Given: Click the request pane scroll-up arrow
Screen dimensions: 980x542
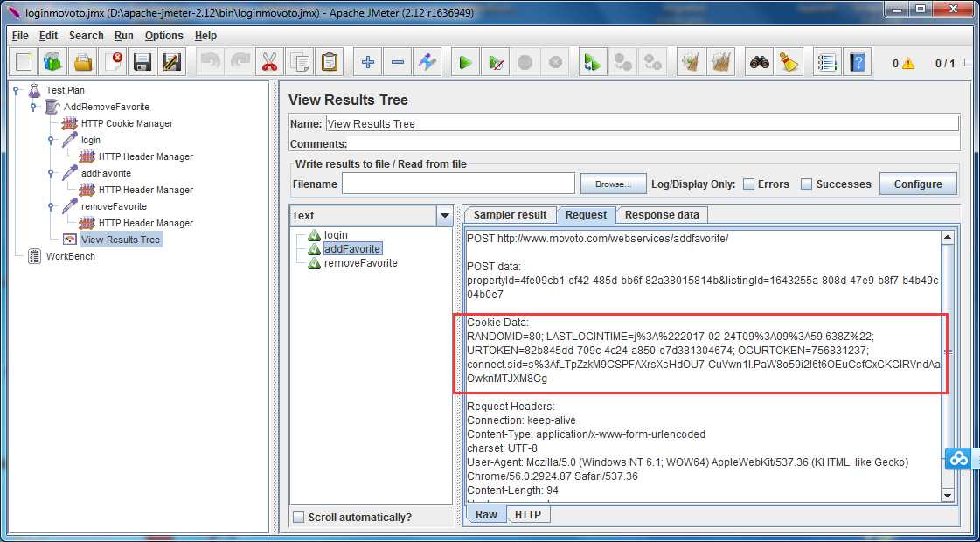Looking at the screenshot, I should 948,238.
